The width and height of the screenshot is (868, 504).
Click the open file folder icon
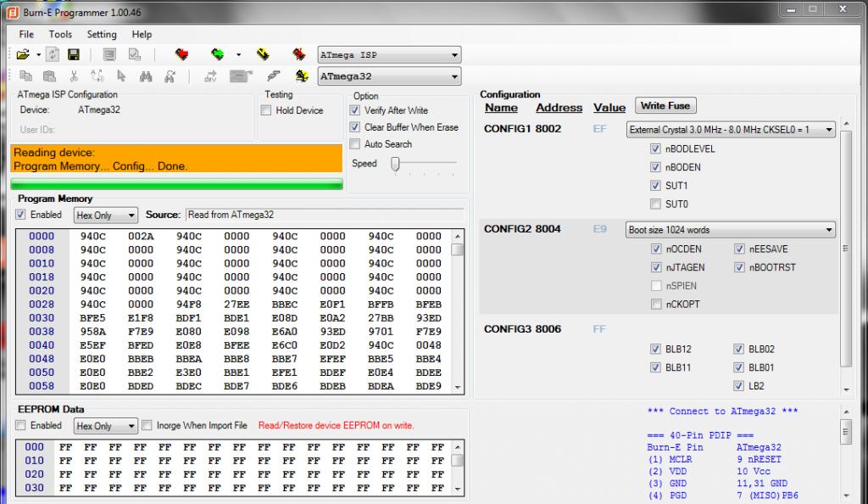pos(23,54)
